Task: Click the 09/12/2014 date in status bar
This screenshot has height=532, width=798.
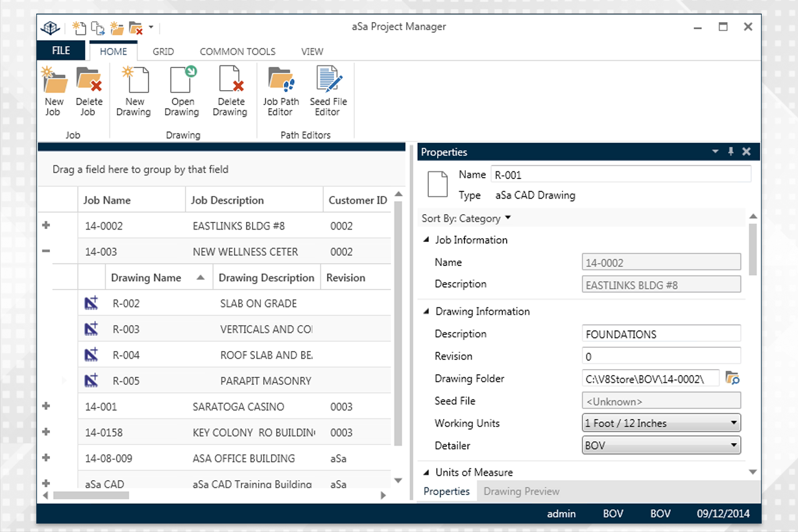Action: (723, 513)
